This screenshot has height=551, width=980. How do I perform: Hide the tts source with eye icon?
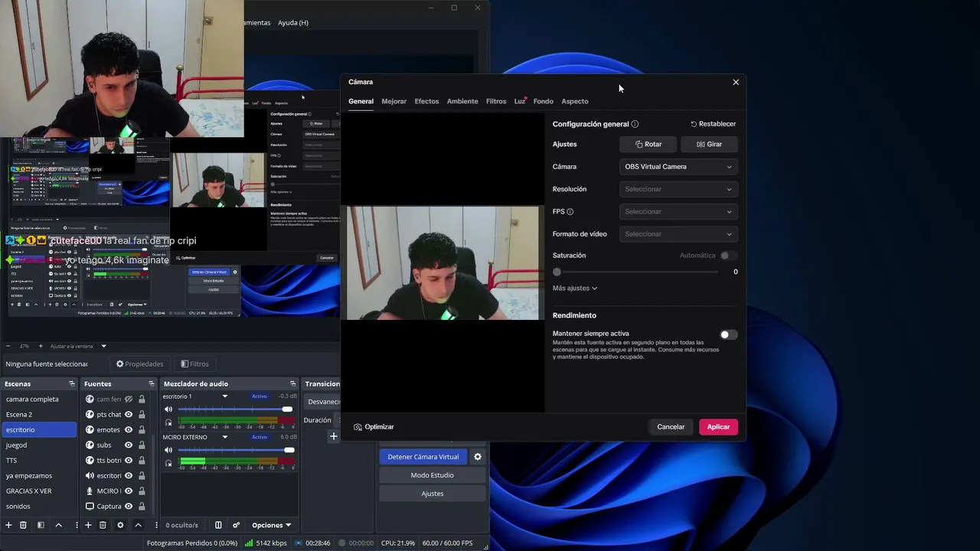[x=129, y=461]
